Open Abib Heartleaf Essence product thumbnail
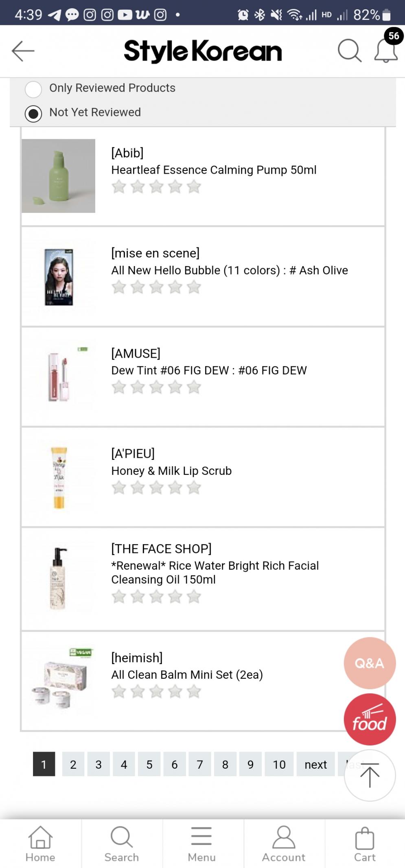The image size is (405, 868). [59, 176]
